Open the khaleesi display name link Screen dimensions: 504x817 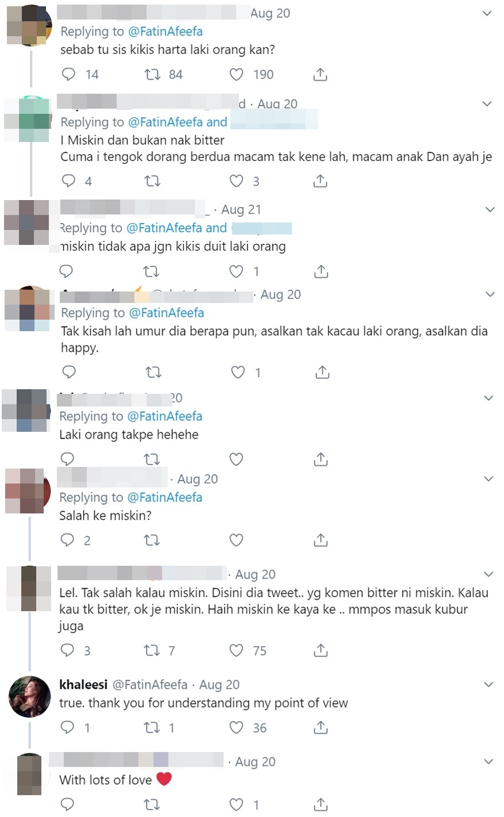point(83,685)
